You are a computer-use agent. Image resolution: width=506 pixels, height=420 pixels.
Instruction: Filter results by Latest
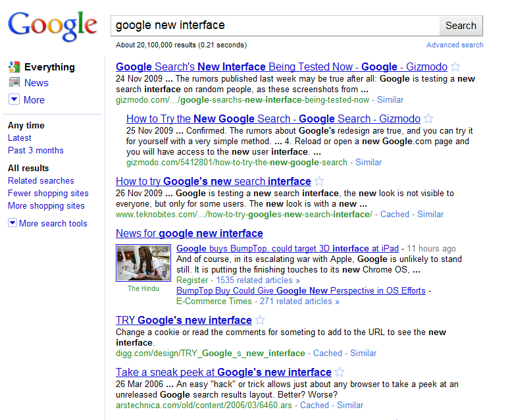19,138
